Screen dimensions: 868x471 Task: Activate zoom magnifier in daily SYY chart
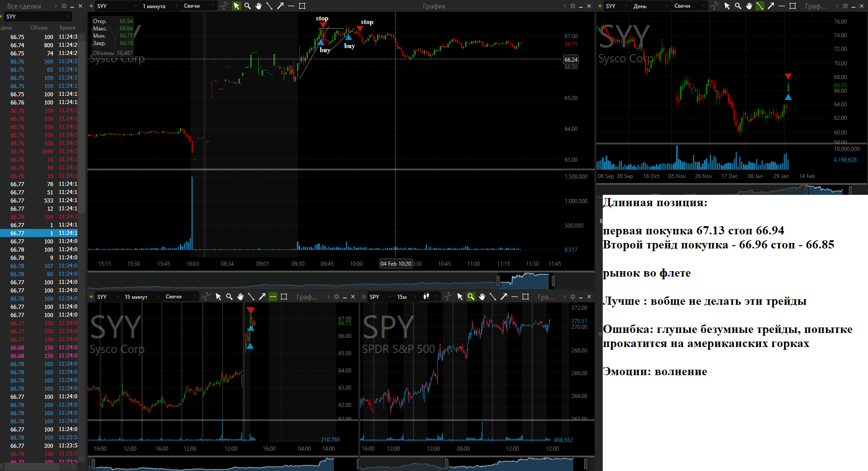click(738, 6)
